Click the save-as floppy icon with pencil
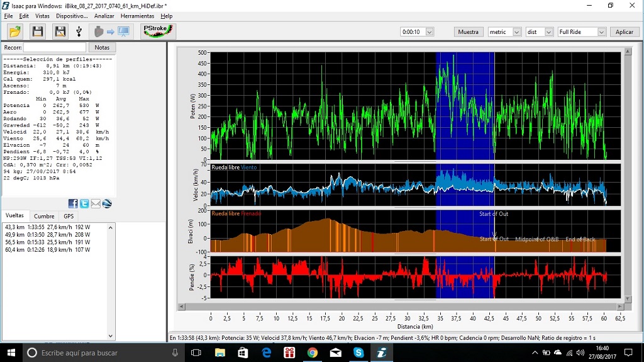 (60, 31)
